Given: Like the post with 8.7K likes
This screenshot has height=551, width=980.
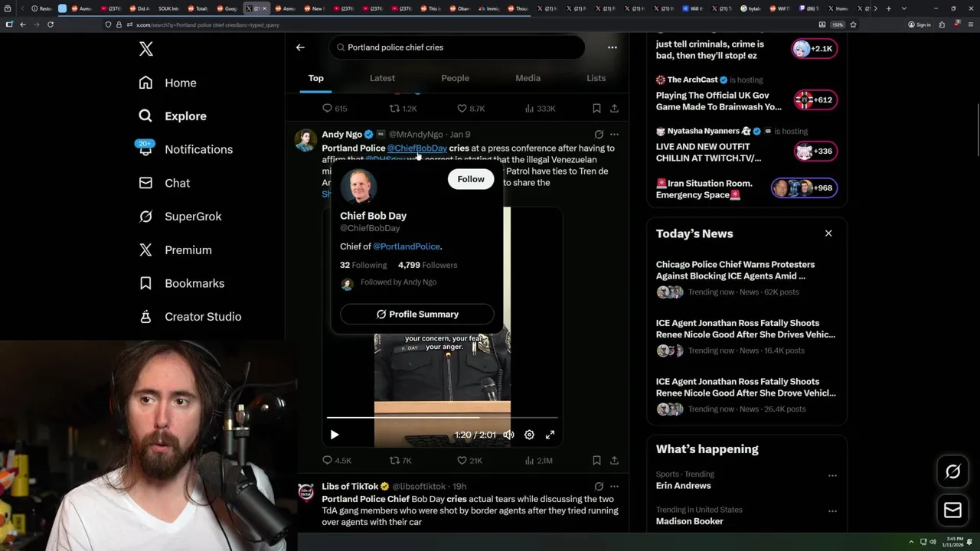Looking at the screenshot, I should click(x=471, y=109).
